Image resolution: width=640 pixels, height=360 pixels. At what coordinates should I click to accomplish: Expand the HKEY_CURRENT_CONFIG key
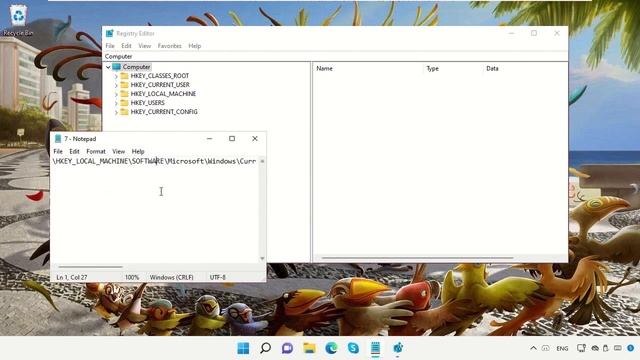coord(116,112)
